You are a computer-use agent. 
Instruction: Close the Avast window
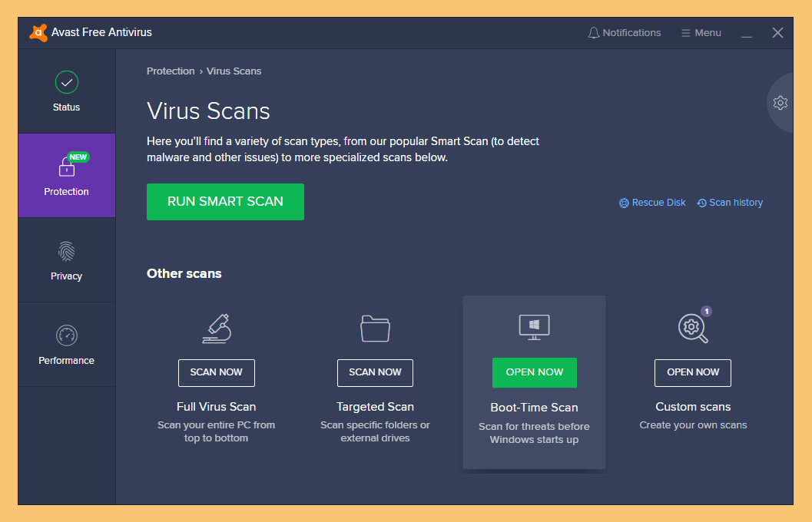point(777,33)
